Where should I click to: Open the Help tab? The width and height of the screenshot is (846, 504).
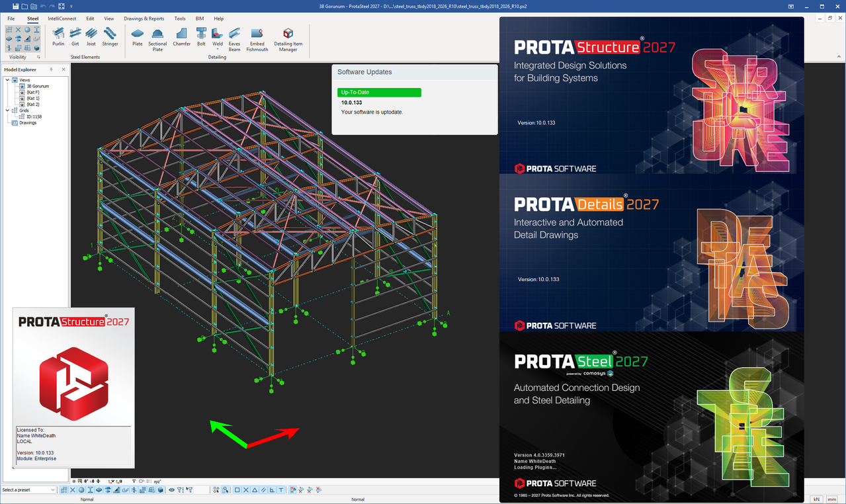[x=219, y=19]
